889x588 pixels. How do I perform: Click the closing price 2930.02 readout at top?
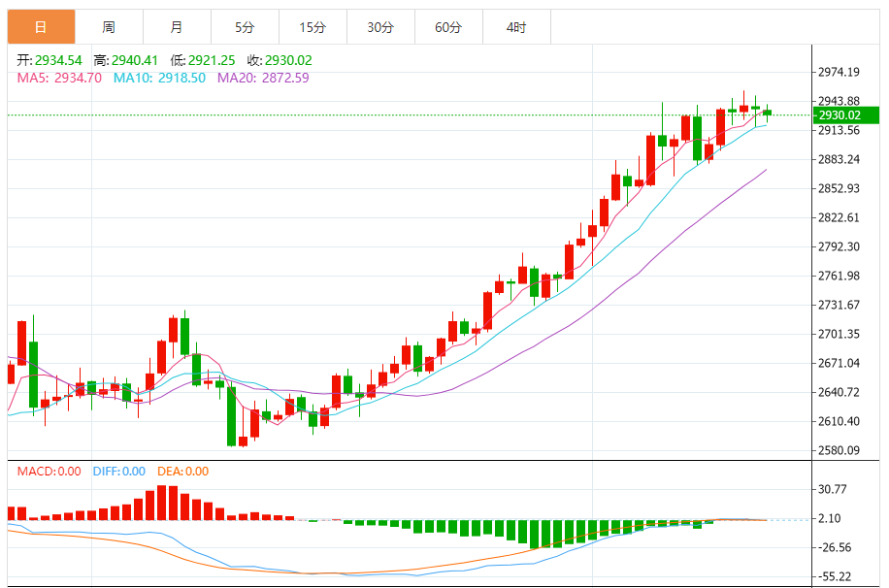(288, 60)
